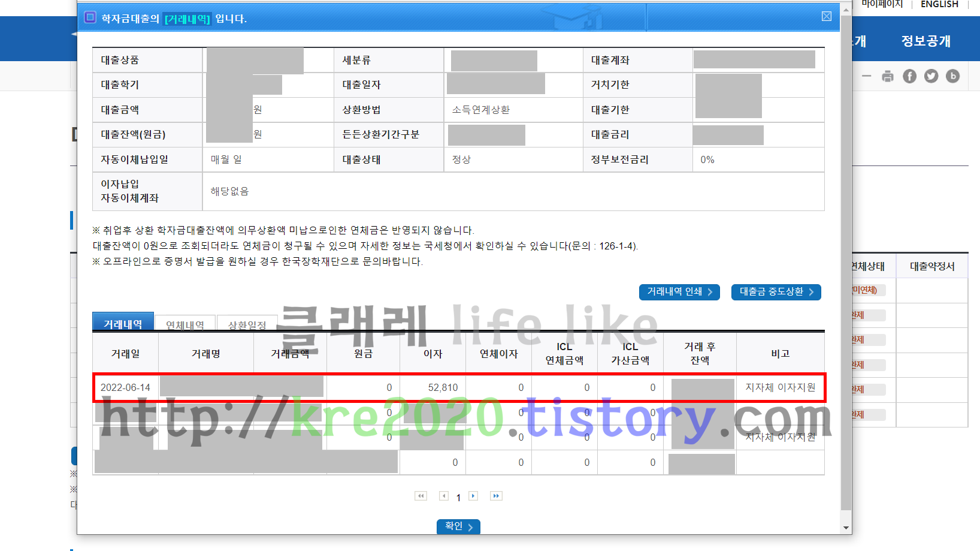Screen dimensions: 980x551
Task: Click scrollbar up arrow
Action: coord(846,10)
